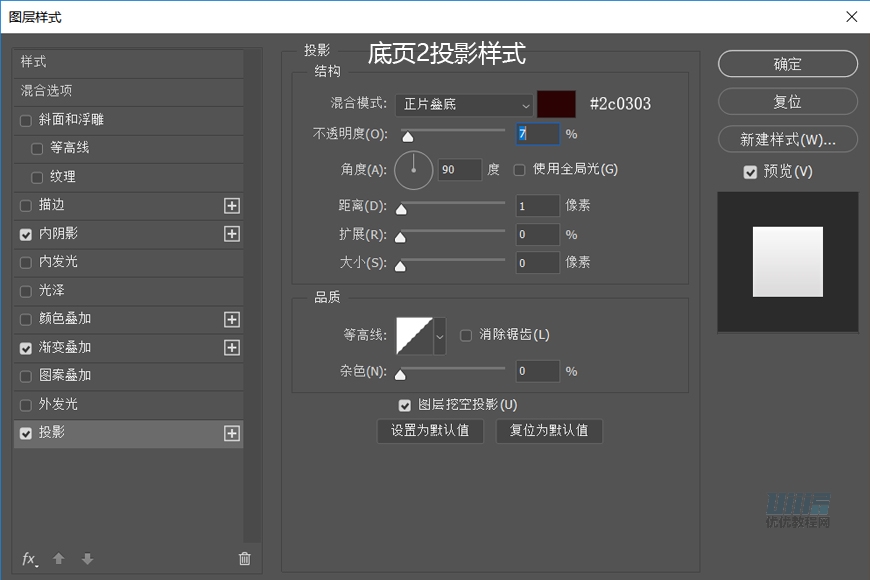Viewport: 870px width, 580px height.
Task: Disable the 图层挖空投影 checkbox
Action: coord(405,405)
